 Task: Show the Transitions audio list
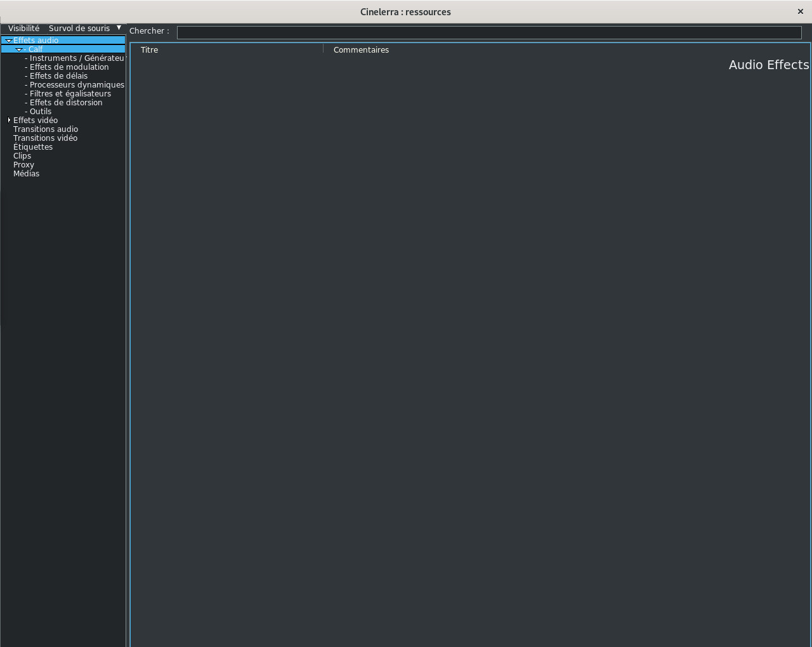click(46, 129)
